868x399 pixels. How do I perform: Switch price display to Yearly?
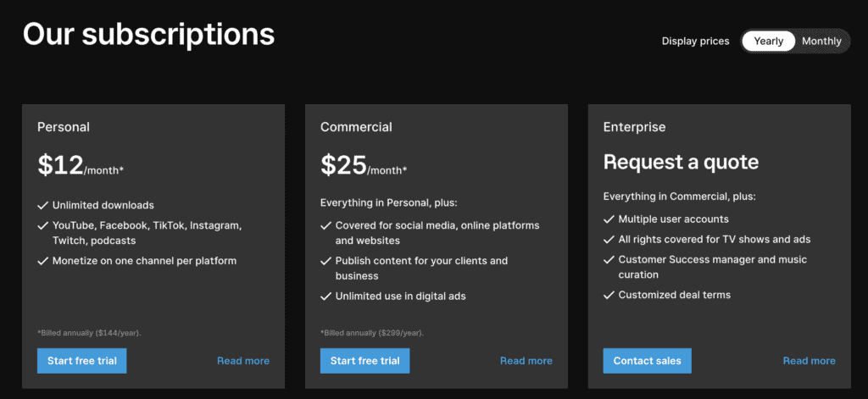(768, 41)
